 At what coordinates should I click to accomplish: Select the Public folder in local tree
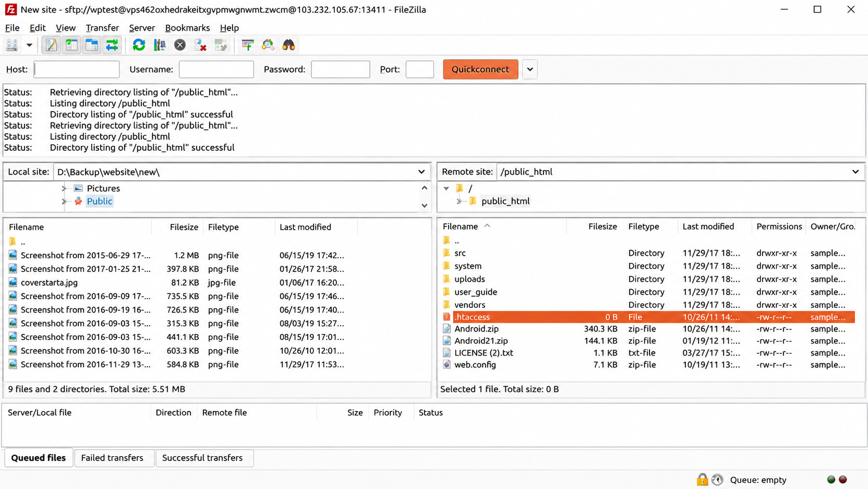(99, 201)
